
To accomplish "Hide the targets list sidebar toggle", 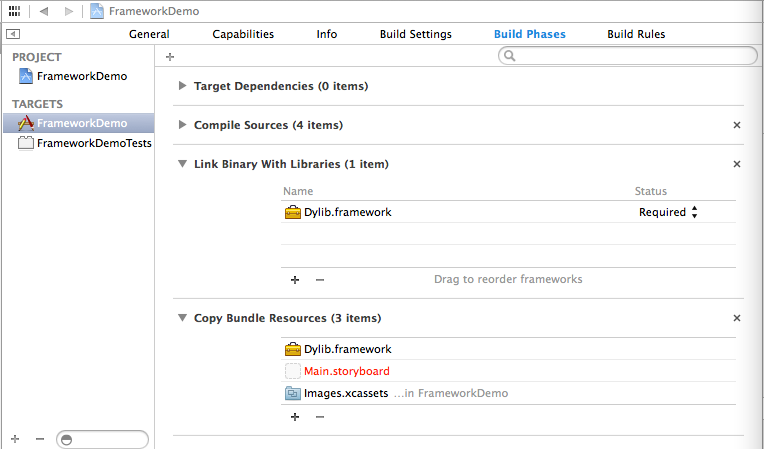I will pos(12,34).
